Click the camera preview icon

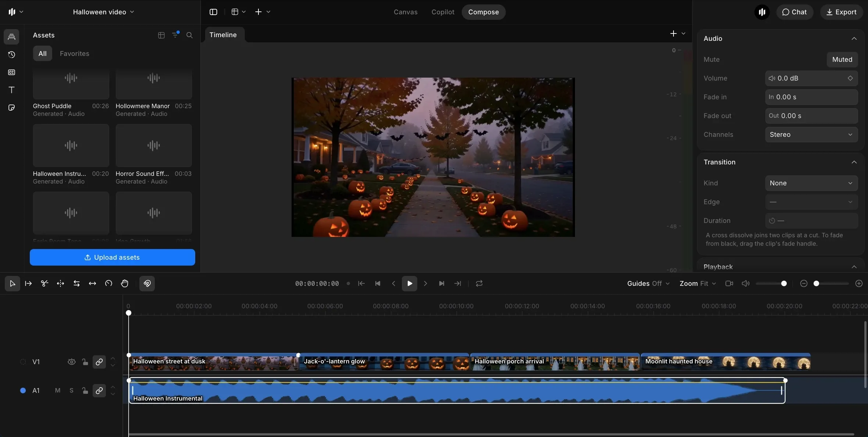[729, 283]
